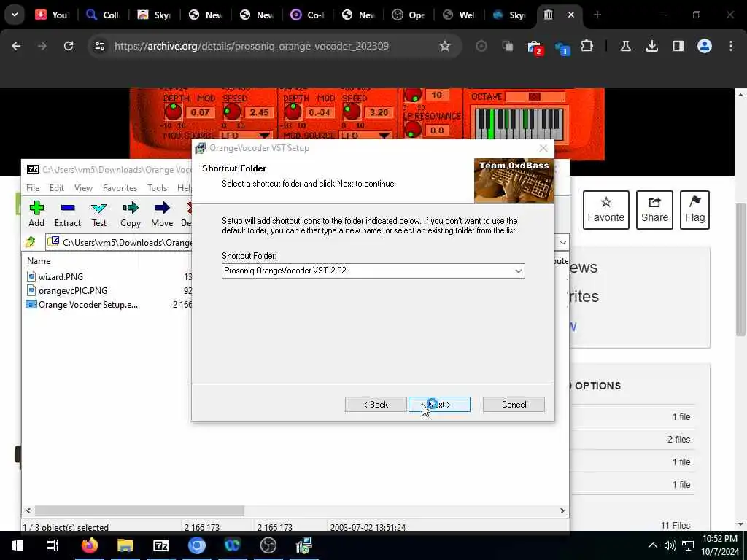This screenshot has width=747, height=560.
Task: Click the Flag button on archive.org
Action: click(x=694, y=210)
